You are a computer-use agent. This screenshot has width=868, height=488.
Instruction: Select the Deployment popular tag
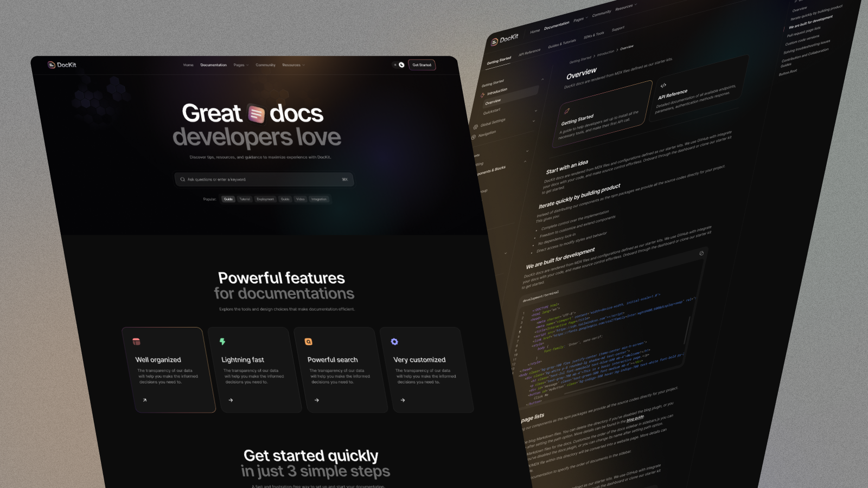pyautogui.click(x=265, y=199)
